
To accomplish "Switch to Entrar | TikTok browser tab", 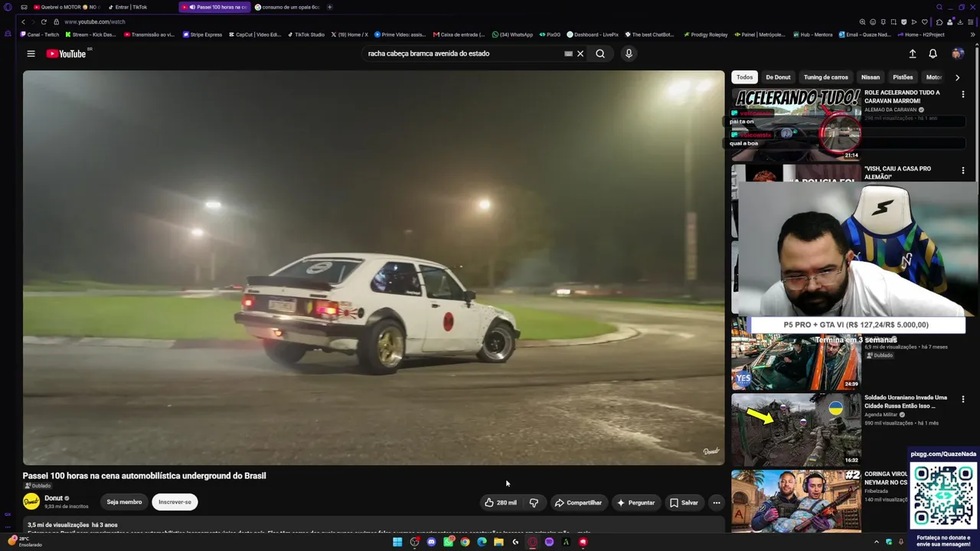I will [x=130, y=7].
